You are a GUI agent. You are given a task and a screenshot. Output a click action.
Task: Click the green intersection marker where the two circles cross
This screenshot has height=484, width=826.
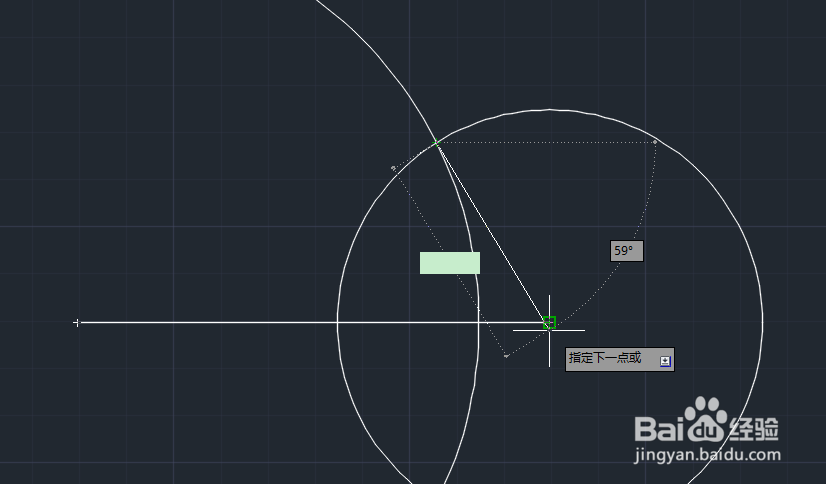click(436, 142)
